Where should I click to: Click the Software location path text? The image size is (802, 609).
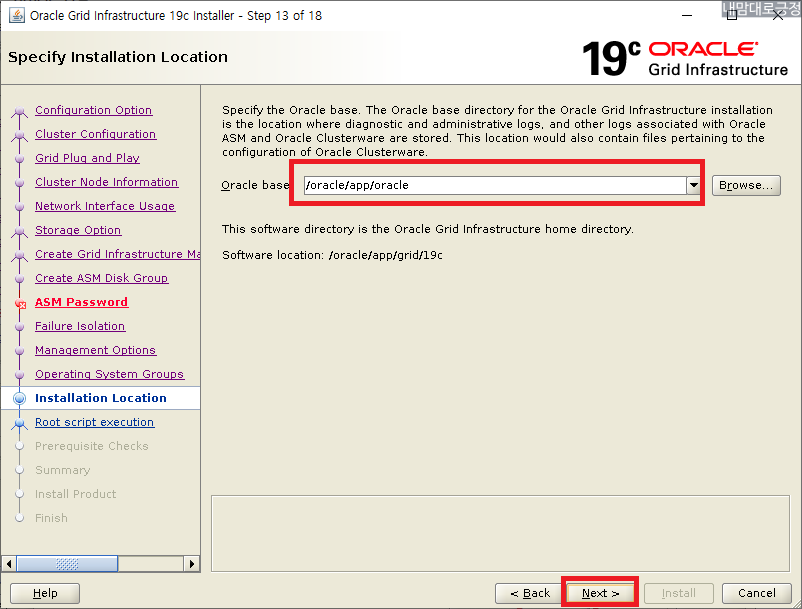point(386,255)
